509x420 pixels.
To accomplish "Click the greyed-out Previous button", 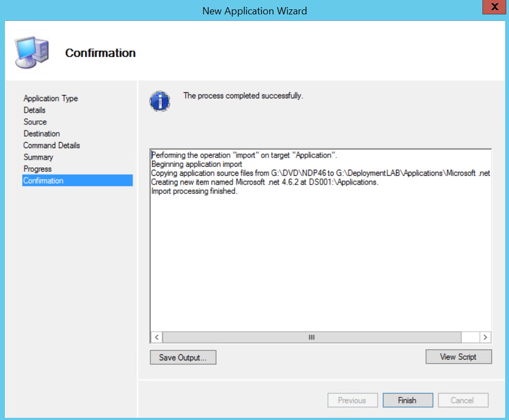I will [x=352, y=400].
